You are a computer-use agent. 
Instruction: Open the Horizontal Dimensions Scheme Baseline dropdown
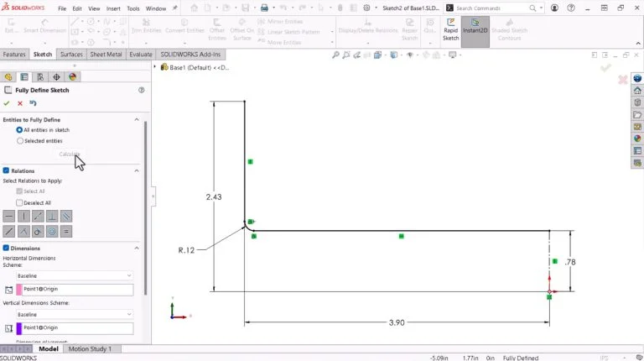point(74,275)
